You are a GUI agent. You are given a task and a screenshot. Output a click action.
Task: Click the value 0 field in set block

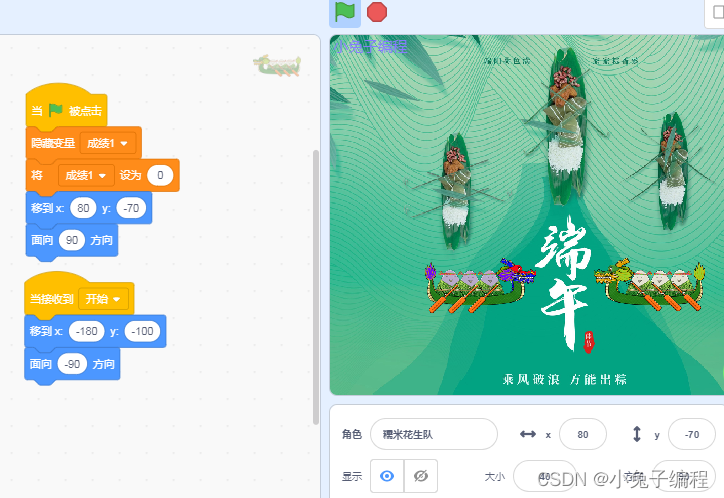click(x=160, y=175)
